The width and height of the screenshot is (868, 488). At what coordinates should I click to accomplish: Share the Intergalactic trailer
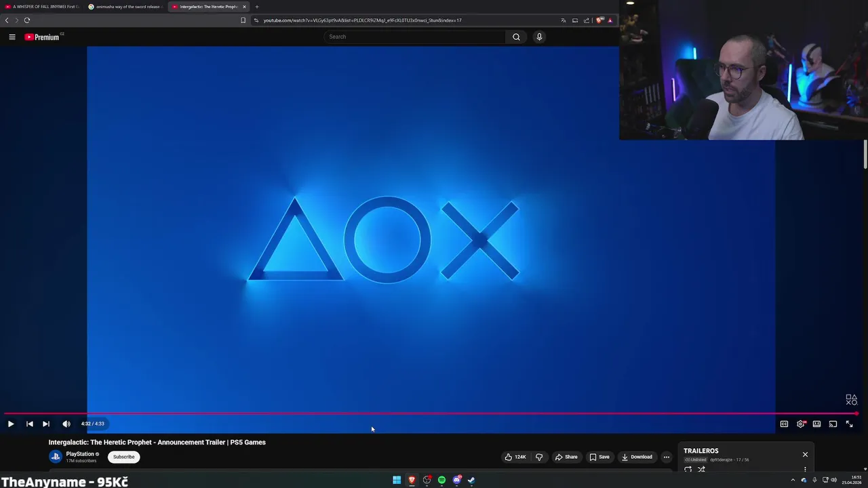(x=566, y=457)
